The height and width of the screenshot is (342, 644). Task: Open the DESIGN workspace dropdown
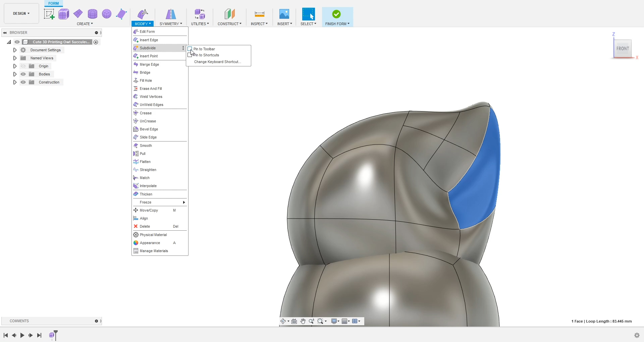pyautogui.click(x=21, y=13)
